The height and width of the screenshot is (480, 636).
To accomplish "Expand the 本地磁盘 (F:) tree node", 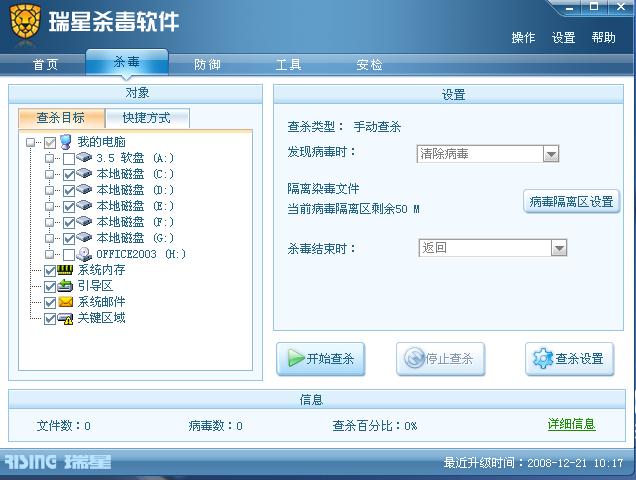I will click(49, 222).
